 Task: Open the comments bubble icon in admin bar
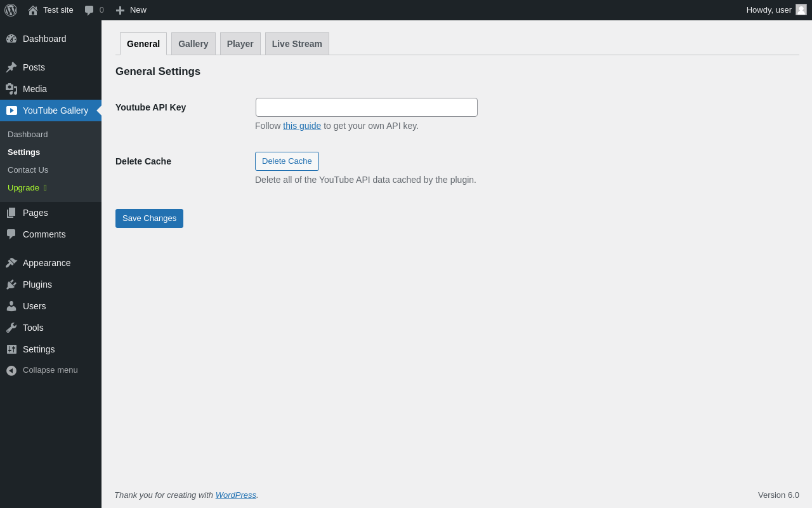click(89, 10)
